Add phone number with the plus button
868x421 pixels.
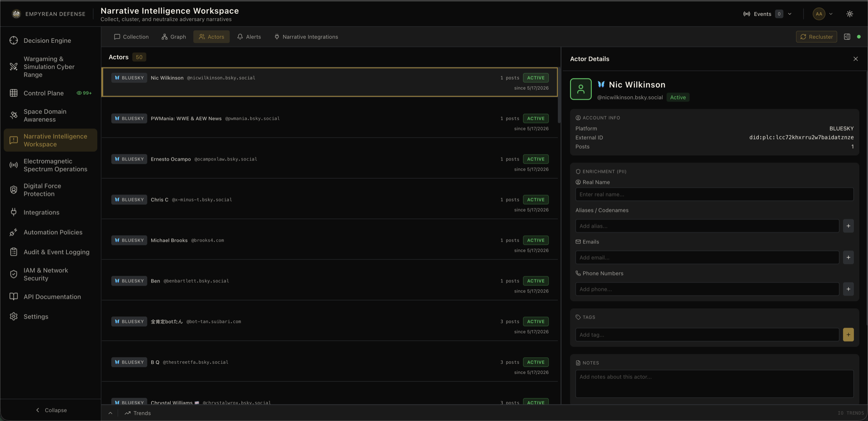coord(848,289)
